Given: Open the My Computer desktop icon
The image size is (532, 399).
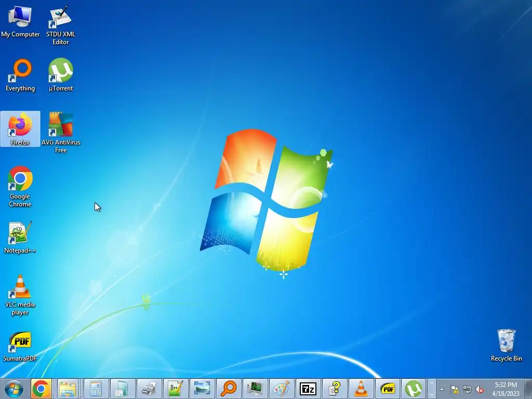Looking at the screenshot, I should 20,21.
